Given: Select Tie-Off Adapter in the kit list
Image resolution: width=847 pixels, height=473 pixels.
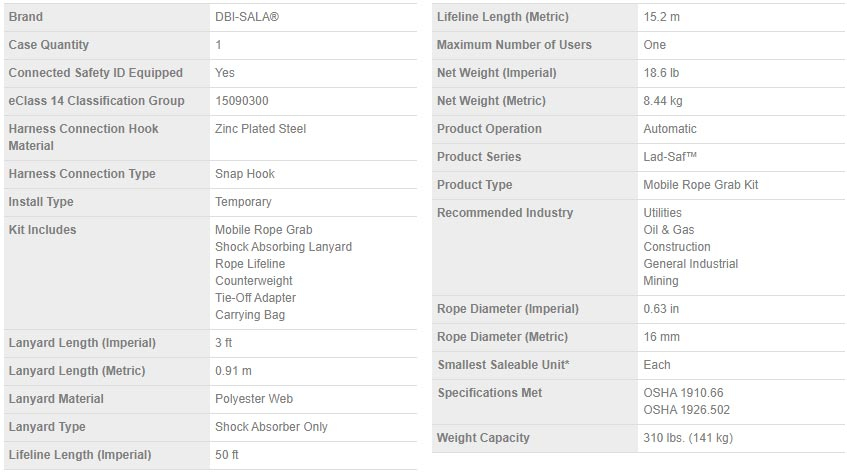Looking at the screenshot, I should coord(255,298).
